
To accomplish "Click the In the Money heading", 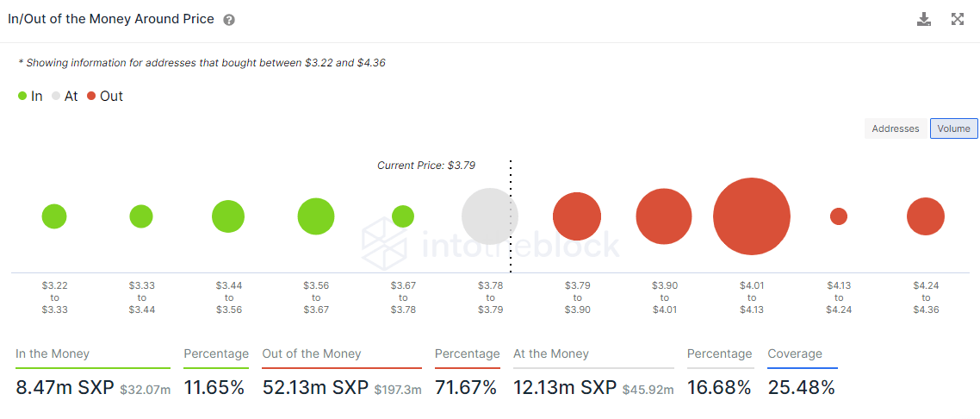I will pos(53,353).
